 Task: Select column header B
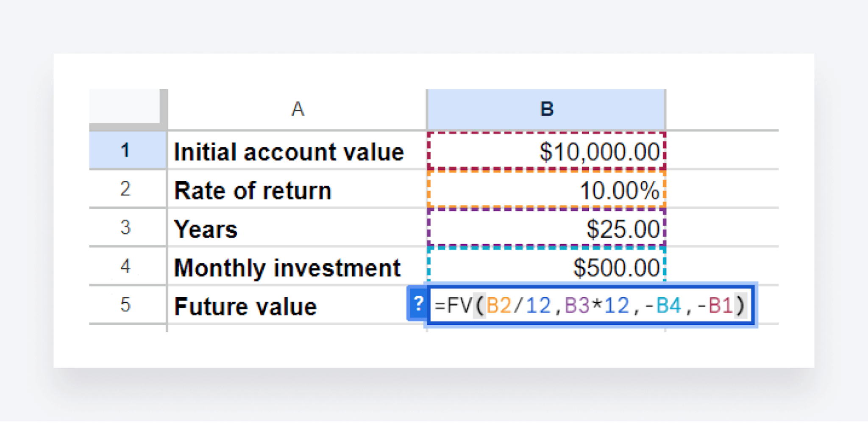[x=547, y=109]
